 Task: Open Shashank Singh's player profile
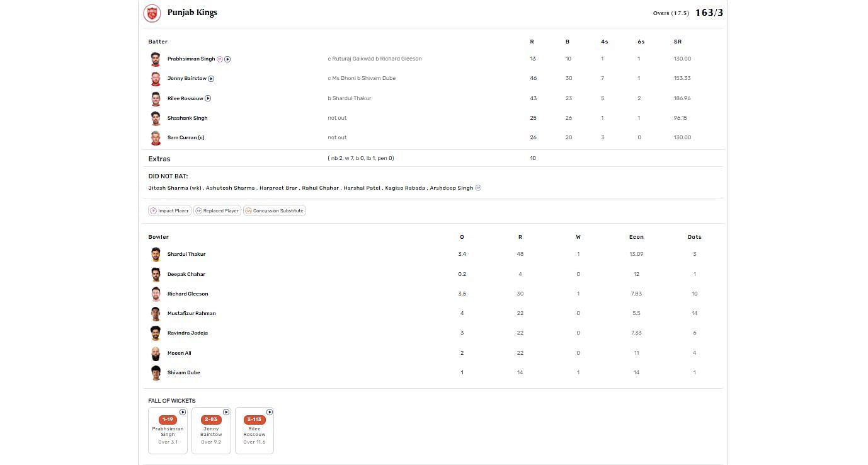[x=187, y=118]
